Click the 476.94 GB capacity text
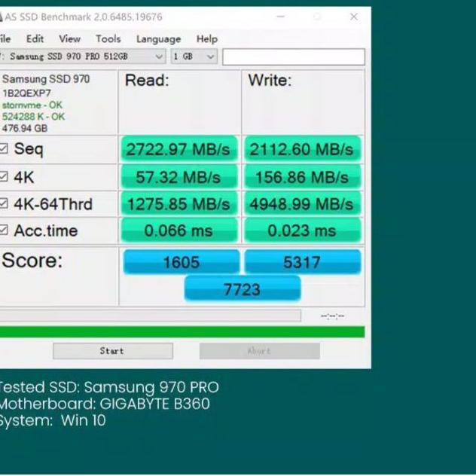The height and width of the screenshot is (476, 476). 25,128
